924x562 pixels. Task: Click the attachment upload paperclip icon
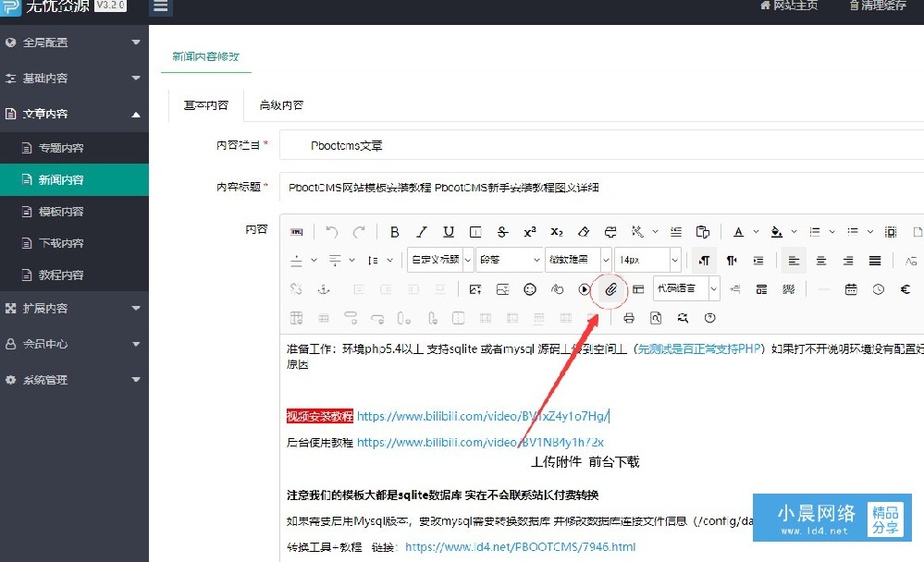tap(611, 289)
